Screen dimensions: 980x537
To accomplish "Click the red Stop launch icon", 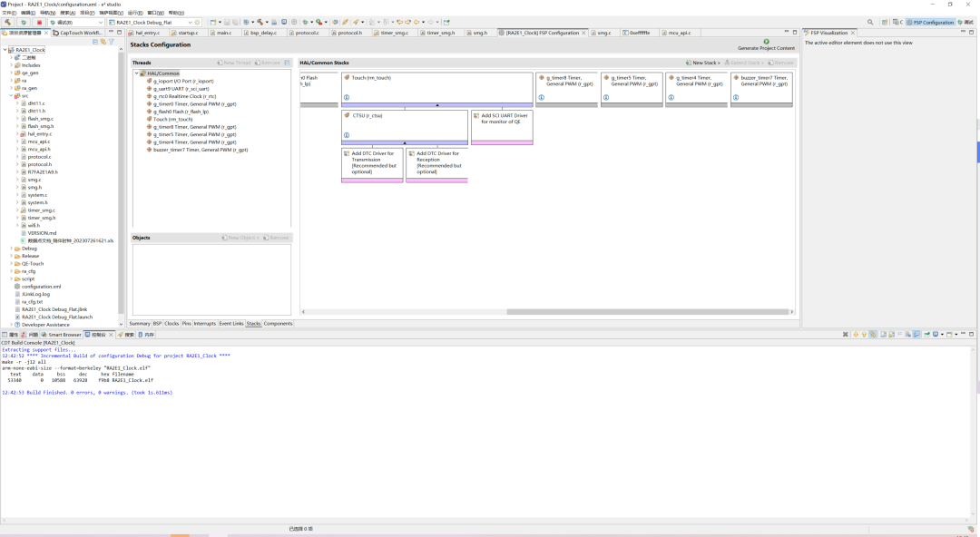I will 39,22.
